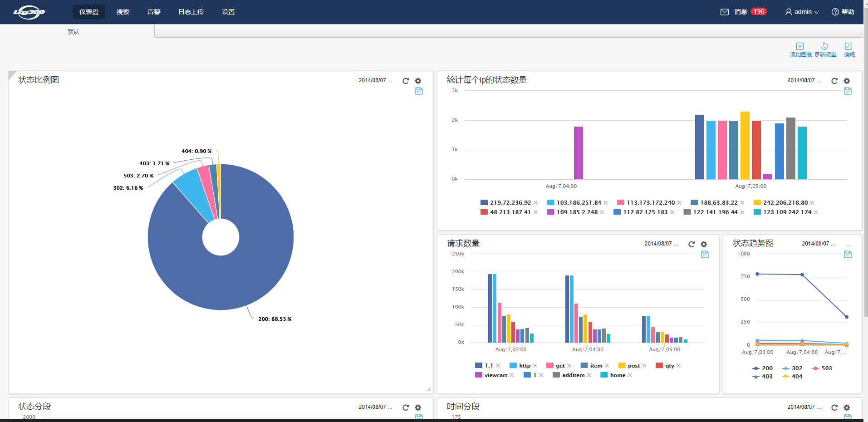This screenshot has width=868, height=422.
Task: Select the 默认 dashboard tab
Action: [74, 32]
